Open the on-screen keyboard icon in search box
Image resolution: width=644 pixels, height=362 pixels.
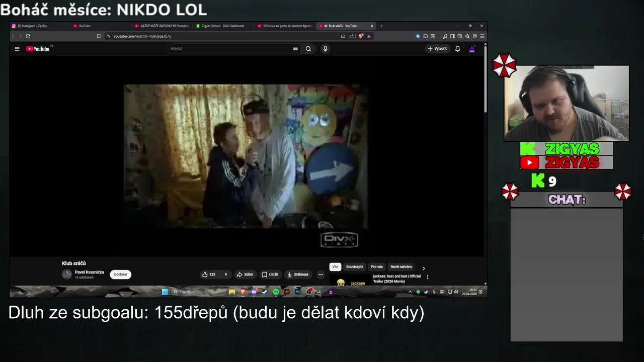tap(295, 49)
